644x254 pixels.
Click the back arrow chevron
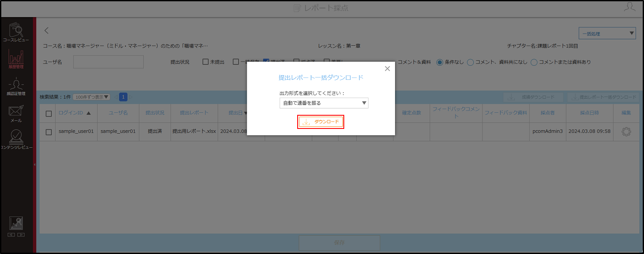coord(47,30)
